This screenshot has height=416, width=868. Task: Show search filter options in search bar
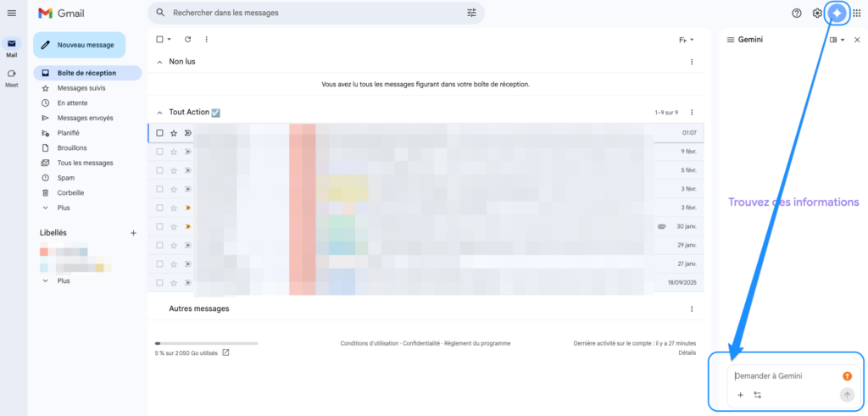tap(471, 13)
